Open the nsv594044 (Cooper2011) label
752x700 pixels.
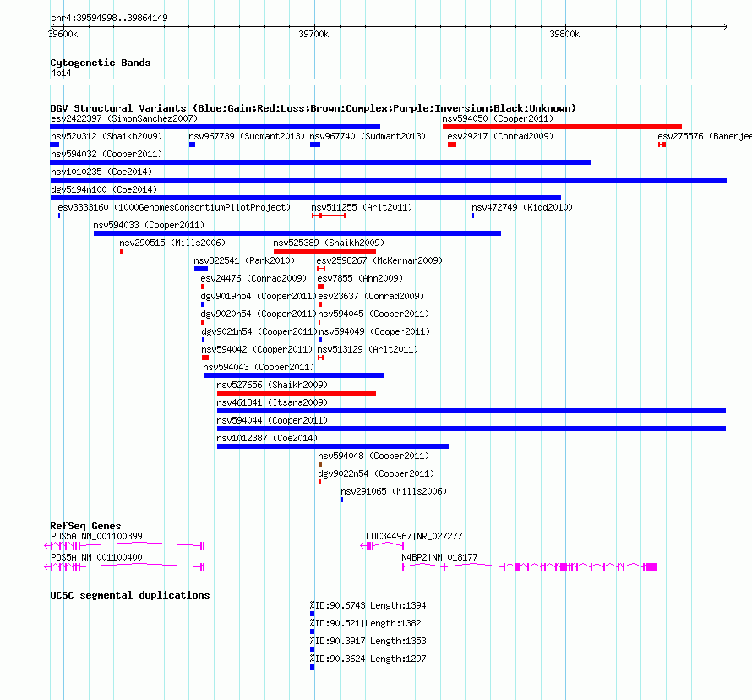pos(272,420)
